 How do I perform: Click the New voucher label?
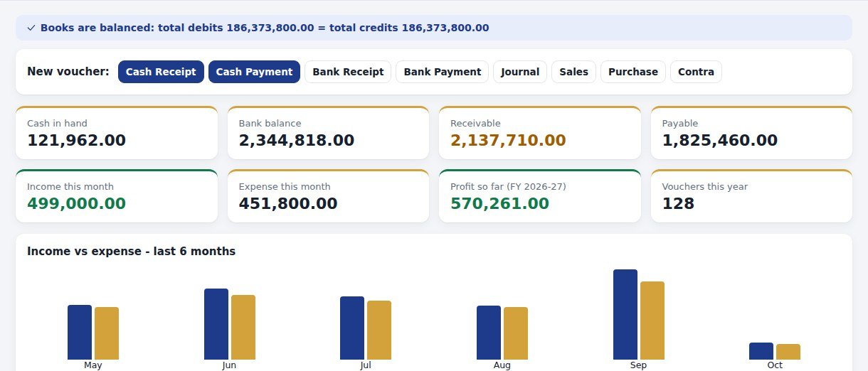coord(68,72)
